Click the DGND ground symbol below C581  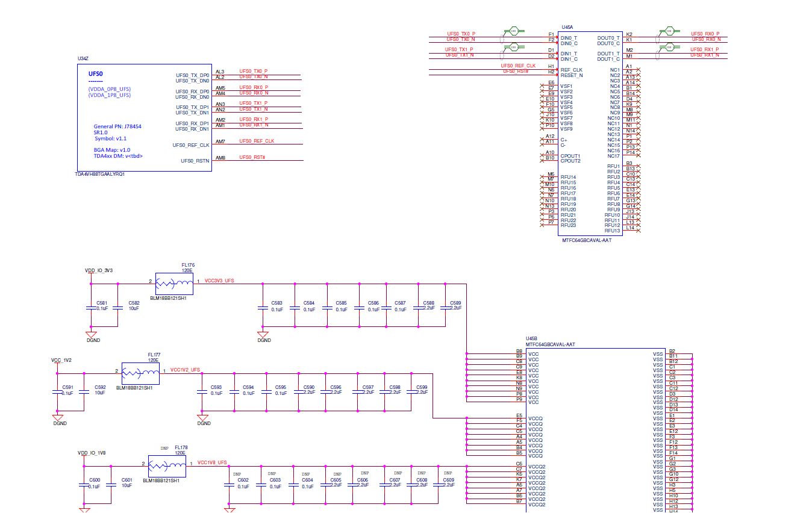point(91,335)
